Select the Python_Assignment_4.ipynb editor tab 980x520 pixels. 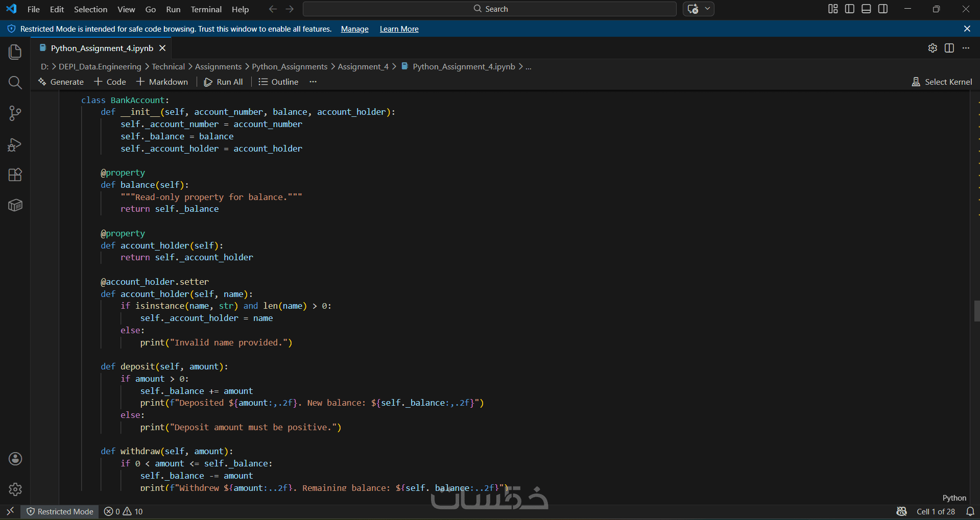pyautogui.click(x=102, y=48)
